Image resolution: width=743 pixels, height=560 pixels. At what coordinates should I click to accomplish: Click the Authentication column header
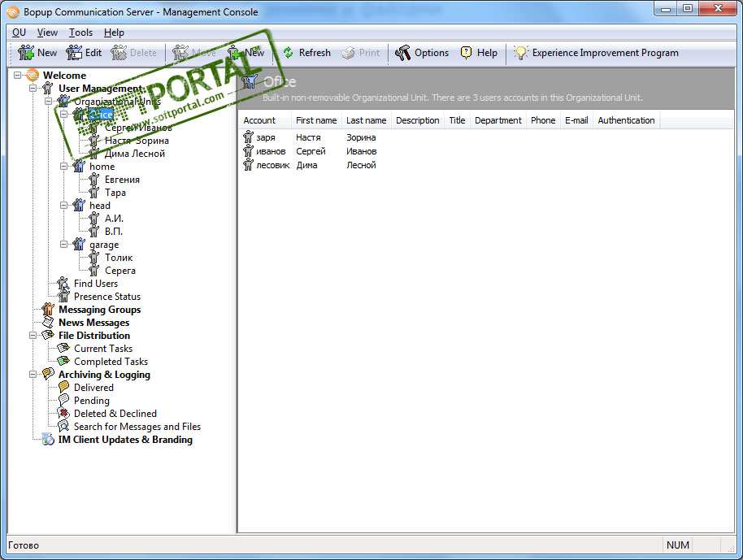[x=626, y=120]
